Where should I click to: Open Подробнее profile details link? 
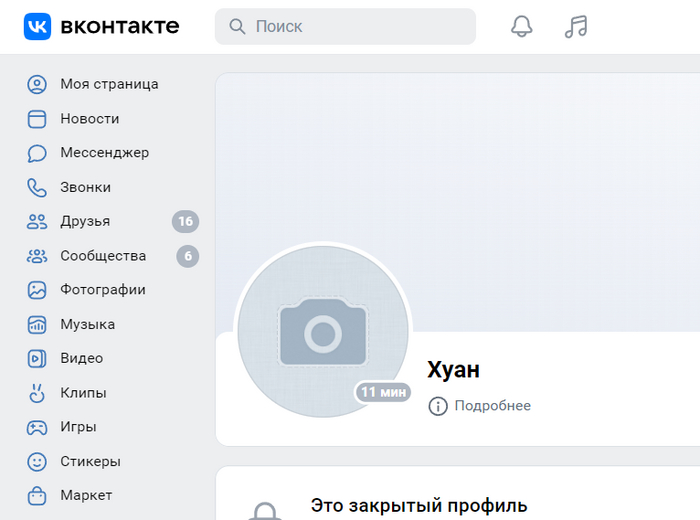pos(493,406)
